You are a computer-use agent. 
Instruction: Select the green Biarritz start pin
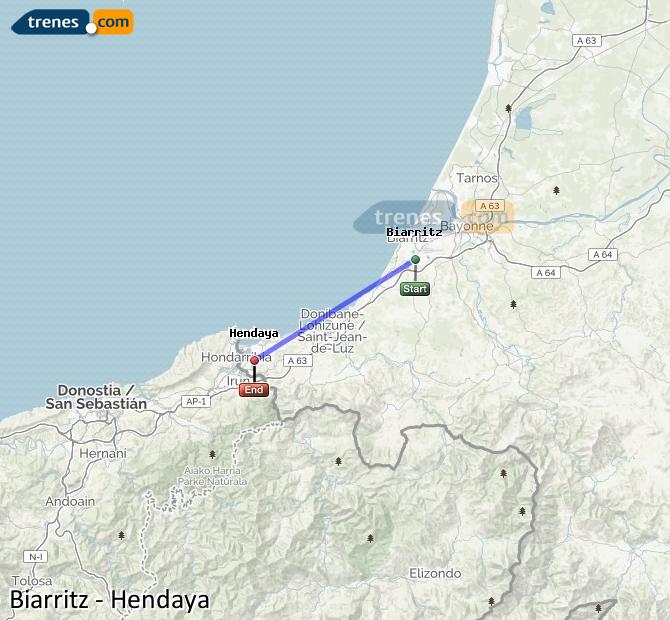click(x=415, y=259)
